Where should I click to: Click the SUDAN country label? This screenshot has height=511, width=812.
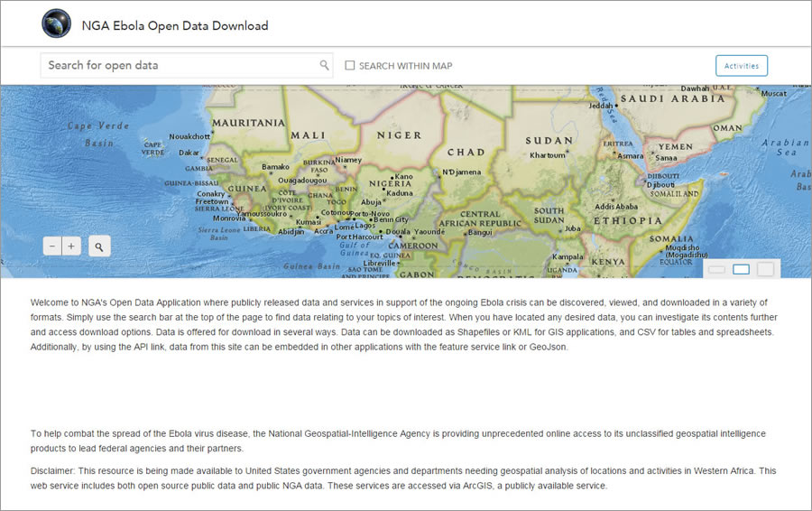click(x=549, y=141)
